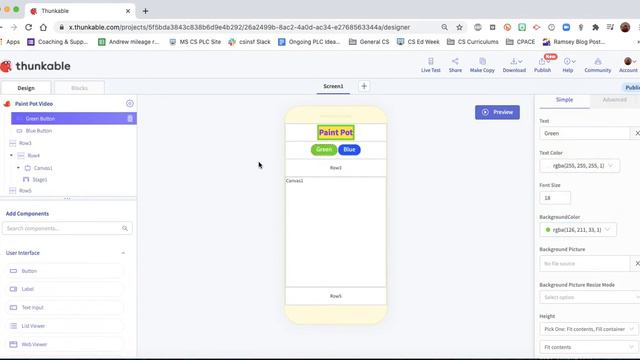Select Row5 area on phone canvas
Viewport: 640px width, 360px height.
pyautogui.click(x=336, y=296)
